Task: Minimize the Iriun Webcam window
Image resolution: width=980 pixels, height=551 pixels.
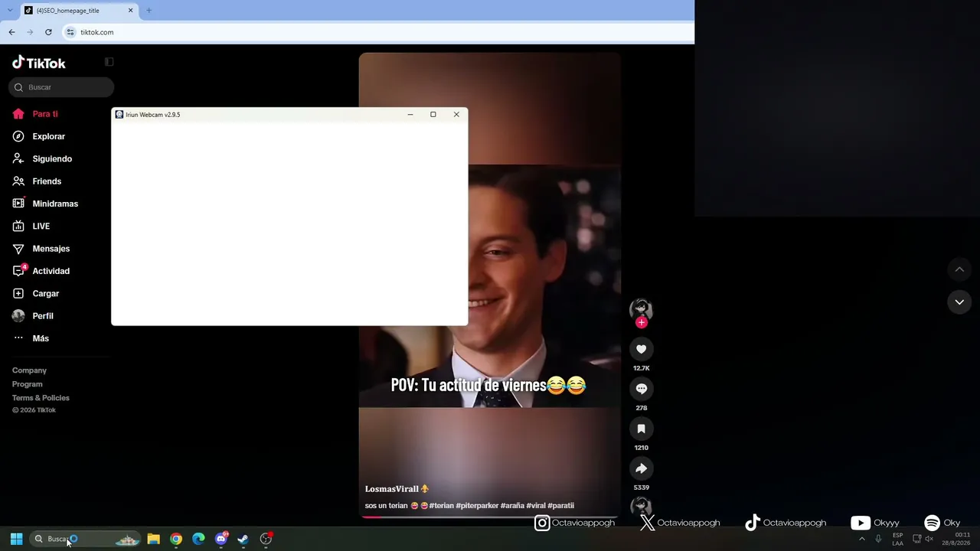Action: click(x=410, y=115)
